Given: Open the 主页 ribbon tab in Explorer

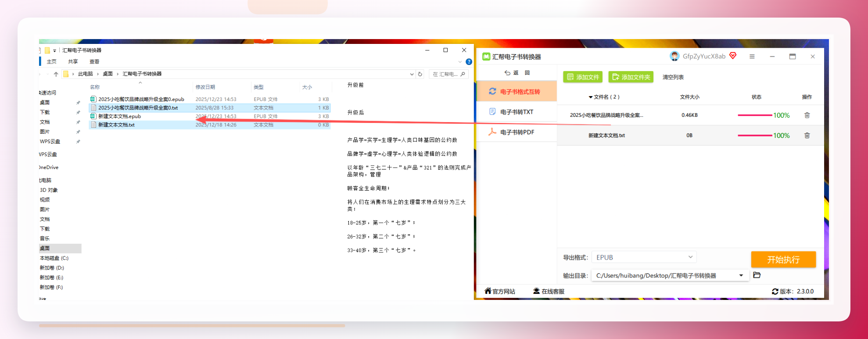Looking at the screenshot, I should coord(52,61).
